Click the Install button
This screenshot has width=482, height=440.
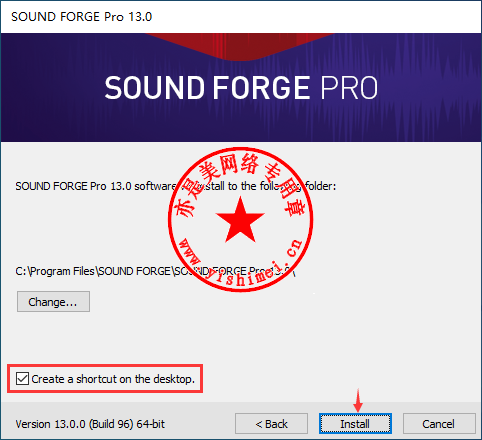pos(355,424)
